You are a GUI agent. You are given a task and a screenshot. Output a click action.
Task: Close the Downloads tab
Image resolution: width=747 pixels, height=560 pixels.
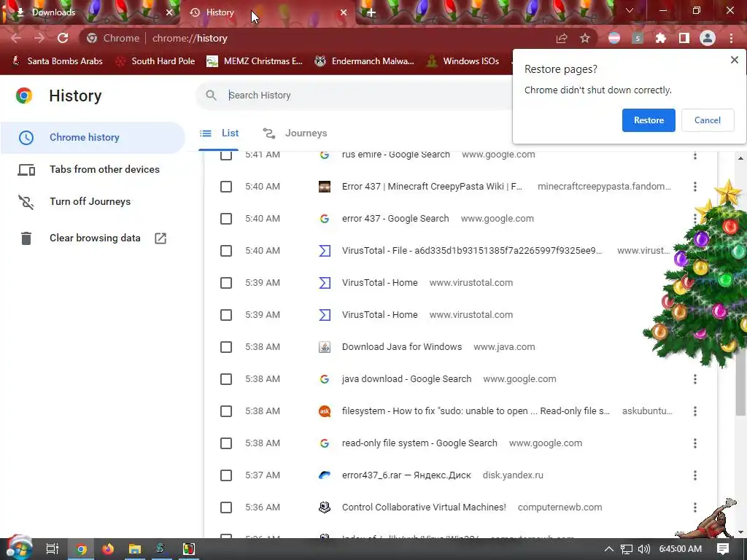coord(169,13)
